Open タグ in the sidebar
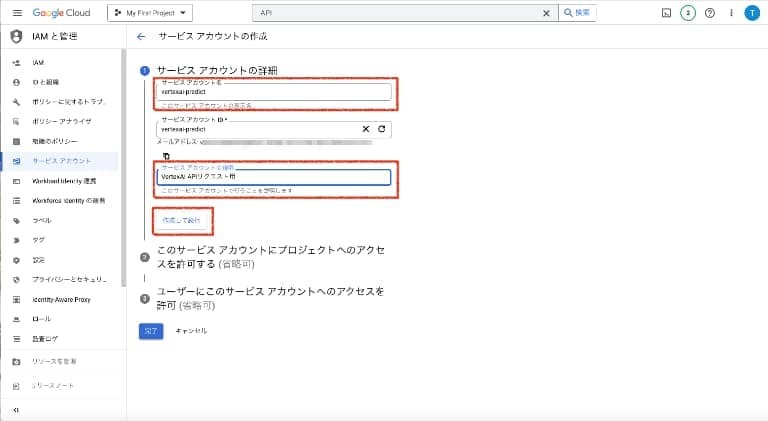The height and width of the screenshot is (421, 768). point(61,240)
